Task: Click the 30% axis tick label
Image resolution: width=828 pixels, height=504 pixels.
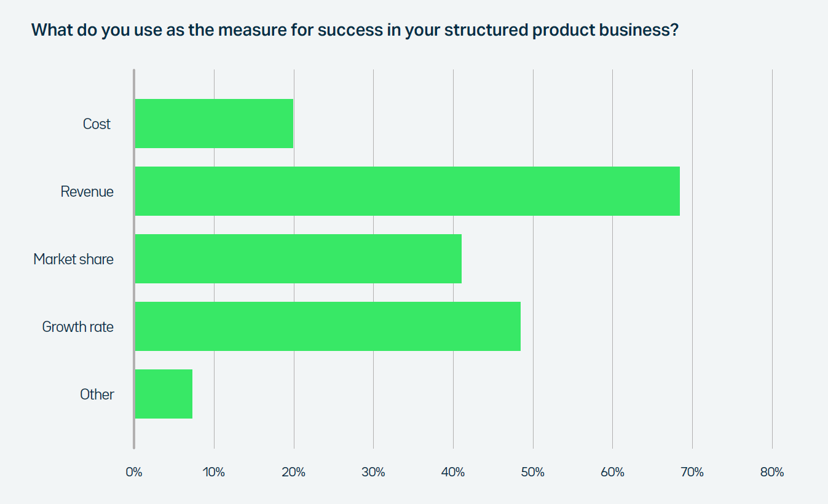Action: click(x=373, y=473)
